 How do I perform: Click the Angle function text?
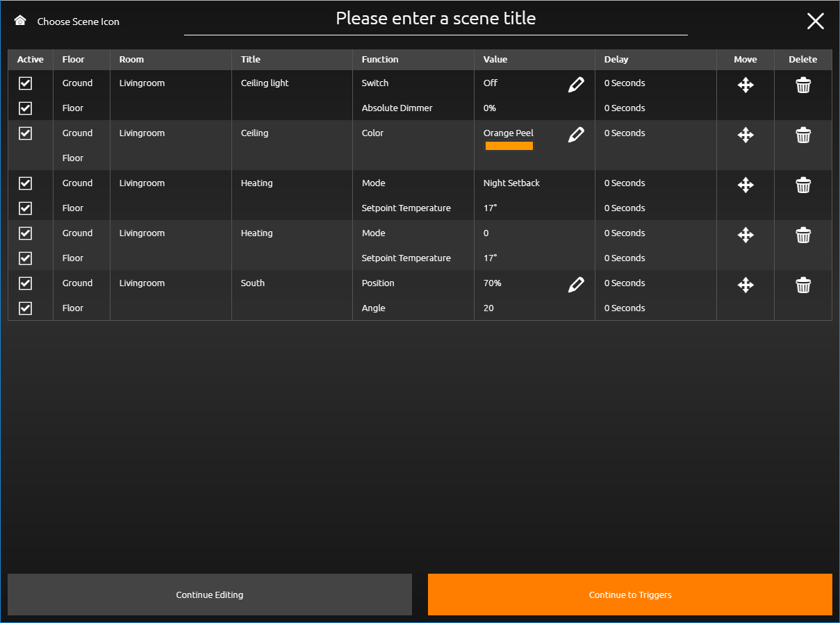click(374, 308)
